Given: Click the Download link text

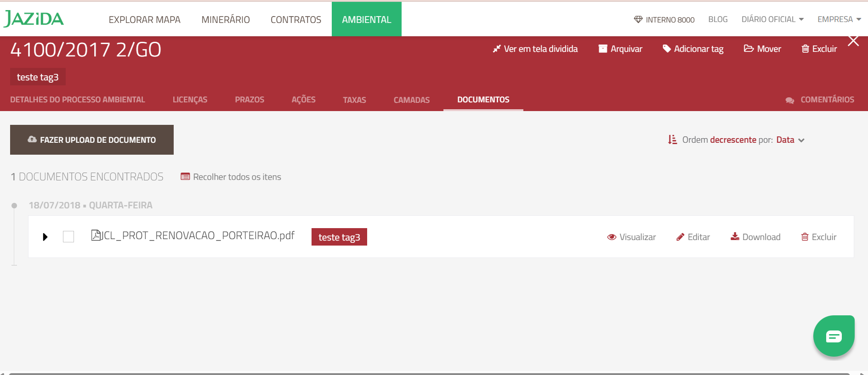Looking at the screenshot, I should point(761,237).
